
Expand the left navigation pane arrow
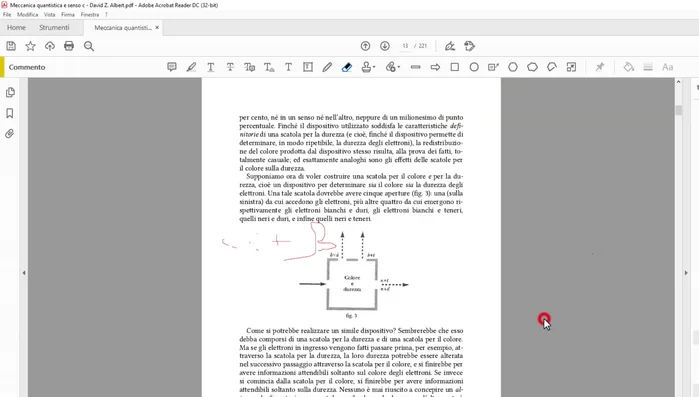coord(24,273)
